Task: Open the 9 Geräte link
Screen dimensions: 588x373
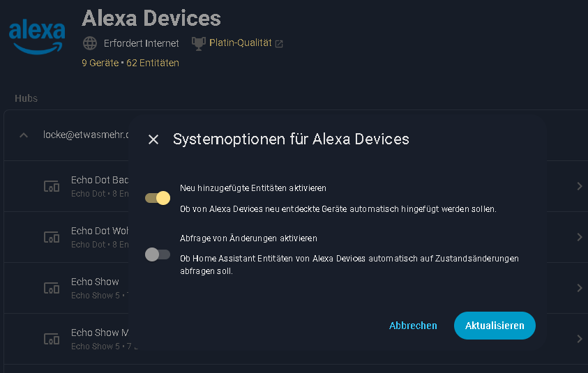Action: click(100, 63)
